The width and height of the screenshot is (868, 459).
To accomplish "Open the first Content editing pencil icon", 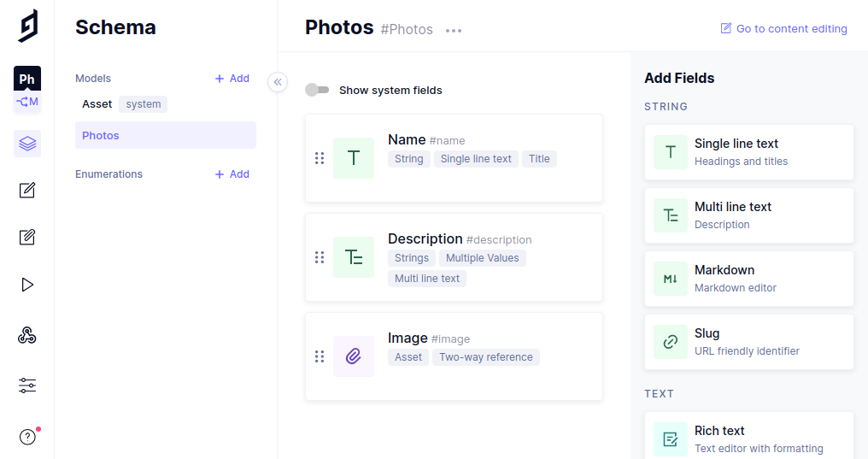I will pos(27,191).
